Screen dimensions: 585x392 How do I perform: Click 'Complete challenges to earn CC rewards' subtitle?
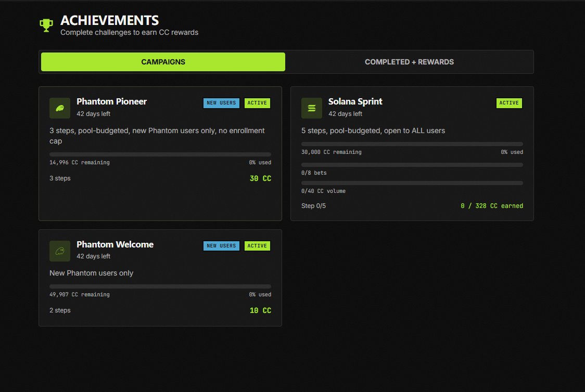[130, 32]
